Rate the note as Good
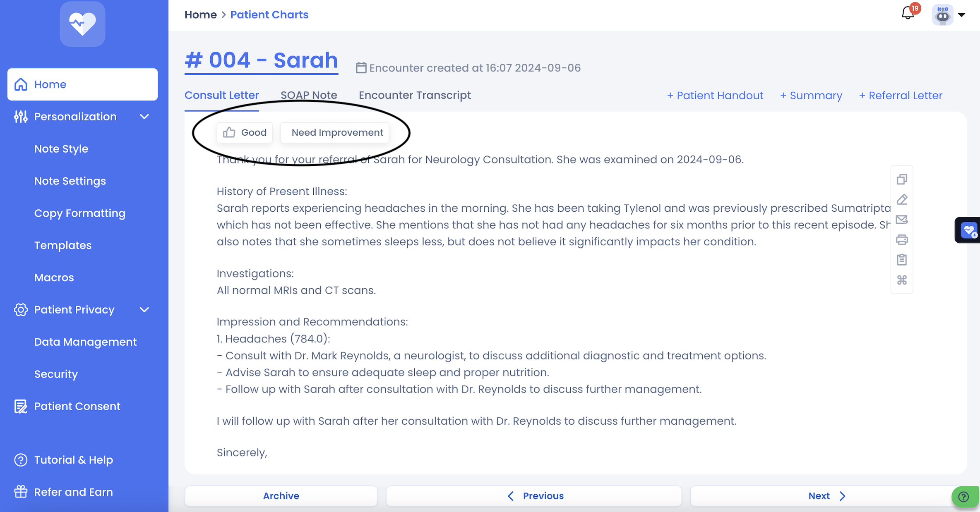The height and width of the screenshot is (512, 980). click(245, 133)
